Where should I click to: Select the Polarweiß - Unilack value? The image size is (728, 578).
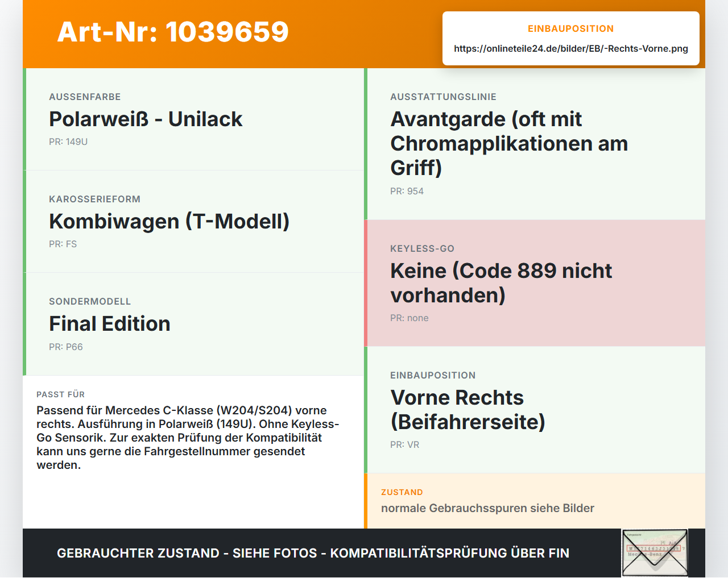tap(146, 119)
